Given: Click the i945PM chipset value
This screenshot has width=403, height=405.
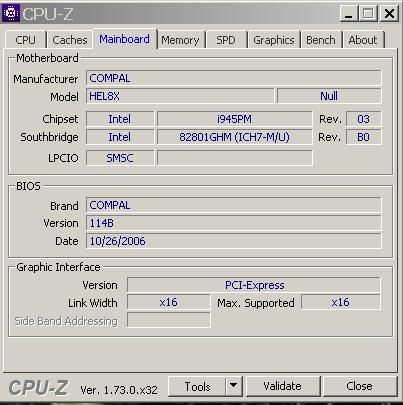Looking at the screenshot, I should [x=234, y=119].
